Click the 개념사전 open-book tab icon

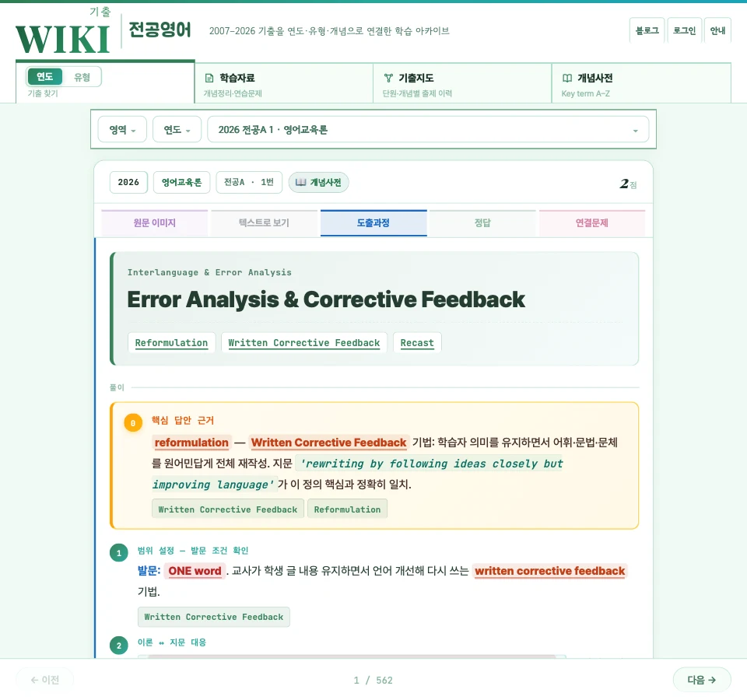click(x=567, y=78)
